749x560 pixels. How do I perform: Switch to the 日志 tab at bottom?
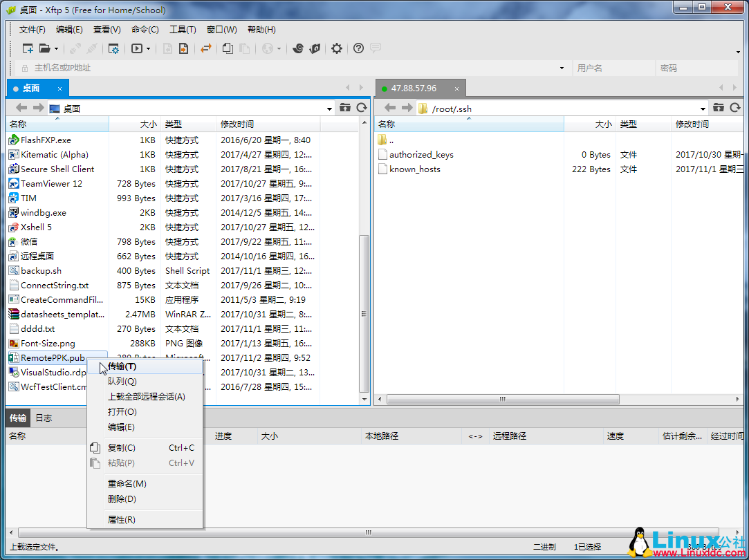tap(43, 418)
